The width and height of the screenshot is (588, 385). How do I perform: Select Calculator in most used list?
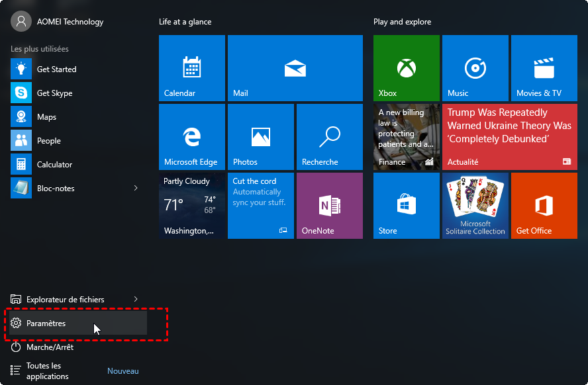click(x=54, y=165)
